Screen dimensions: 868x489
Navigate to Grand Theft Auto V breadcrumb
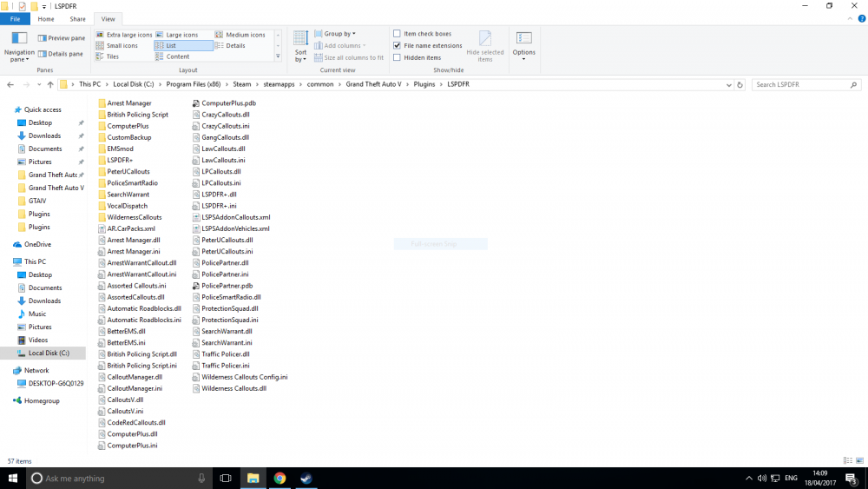(373, 84)
